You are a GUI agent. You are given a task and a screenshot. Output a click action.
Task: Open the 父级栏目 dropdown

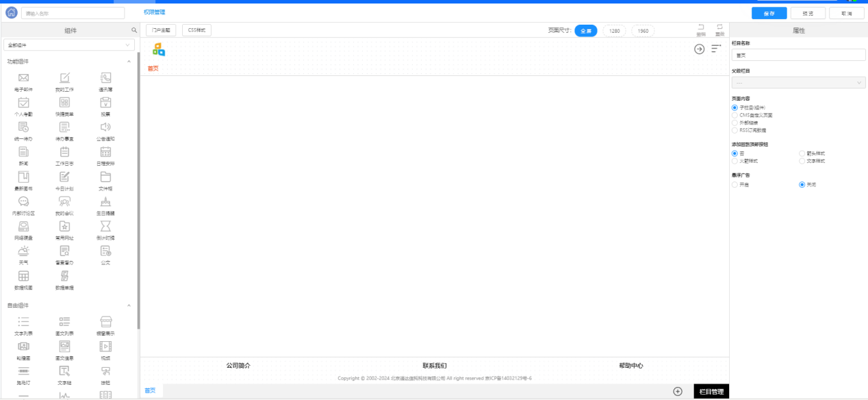[798, 83]
